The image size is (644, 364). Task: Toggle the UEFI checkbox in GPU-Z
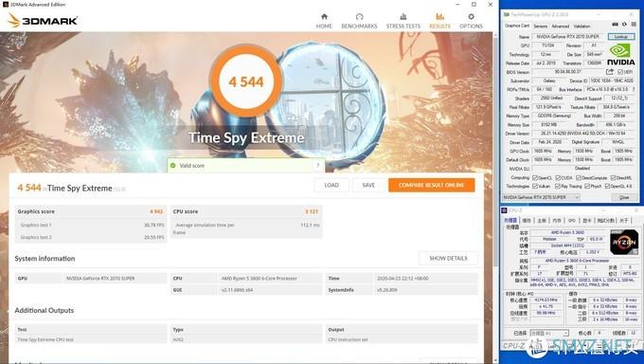click(620, 72)
